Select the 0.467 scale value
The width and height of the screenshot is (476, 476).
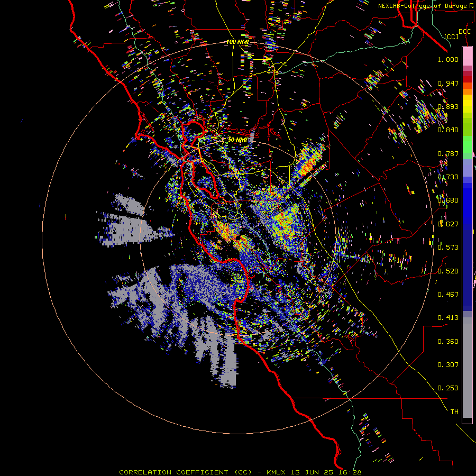coord(448,294)
